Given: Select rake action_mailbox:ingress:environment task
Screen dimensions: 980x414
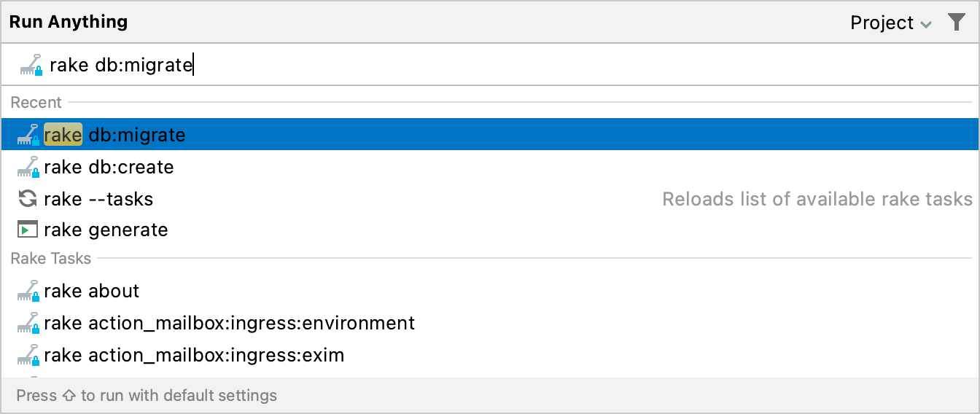Looking at the screenshot, I should (x=229, y=323).
